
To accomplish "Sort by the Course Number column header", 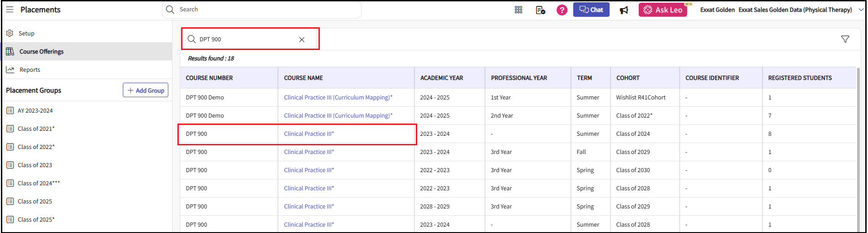I will (209, 78).
